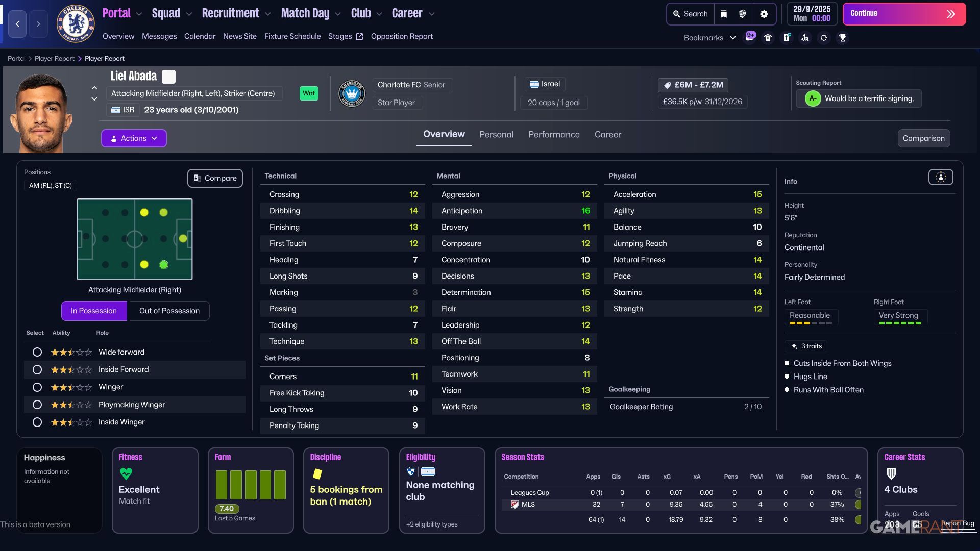980x551 pixels.
Task: Click the club badge icon in Info panel
Action: [940, 177]
